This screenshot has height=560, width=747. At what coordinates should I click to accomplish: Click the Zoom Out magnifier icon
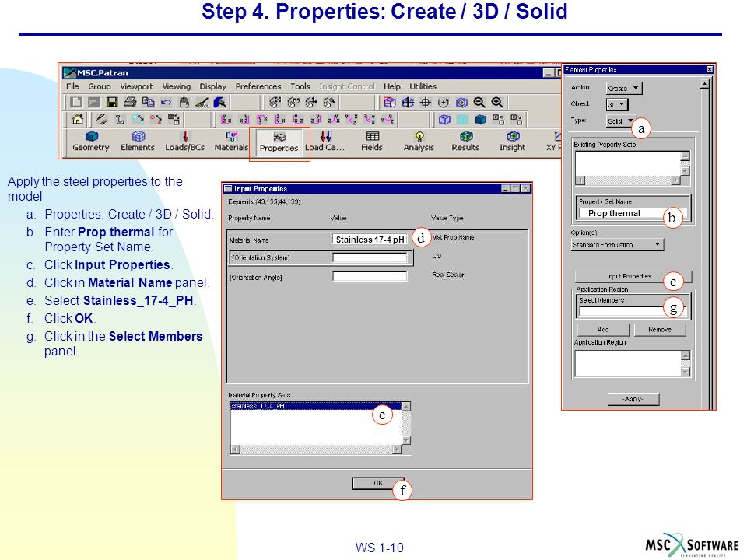[x=479, y=102]
